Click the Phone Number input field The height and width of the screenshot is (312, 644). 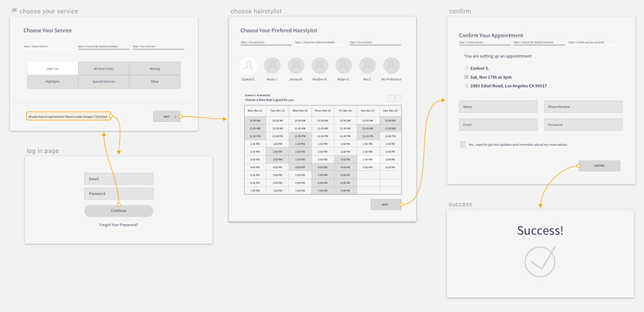click(x=583, y=107)
